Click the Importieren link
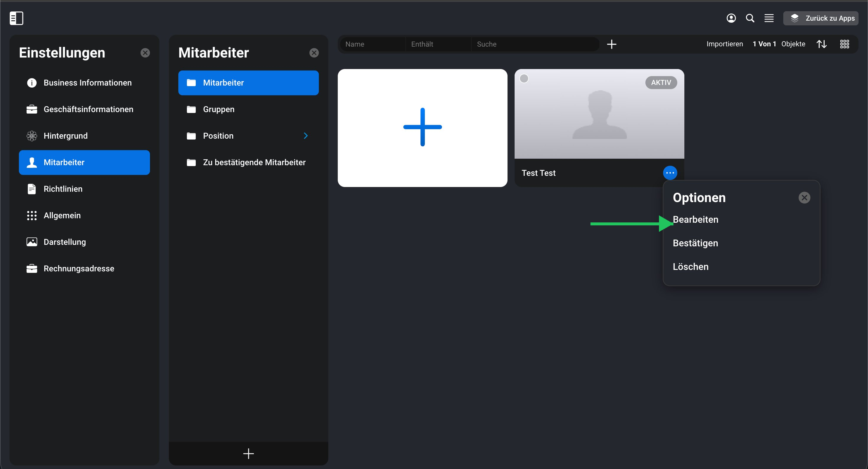The image size is (868, 469). (725, 44)
